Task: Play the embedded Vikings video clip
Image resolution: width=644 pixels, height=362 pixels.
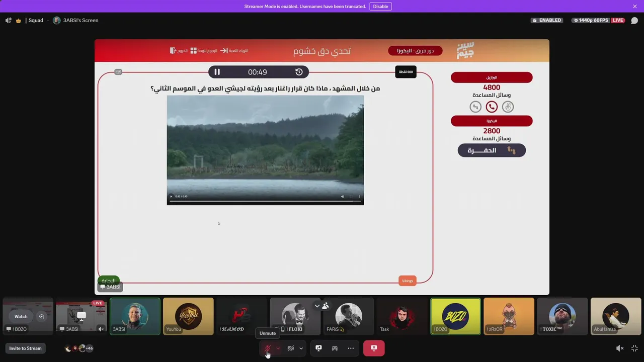Action: pyautogui.click(x=171, y=197)
